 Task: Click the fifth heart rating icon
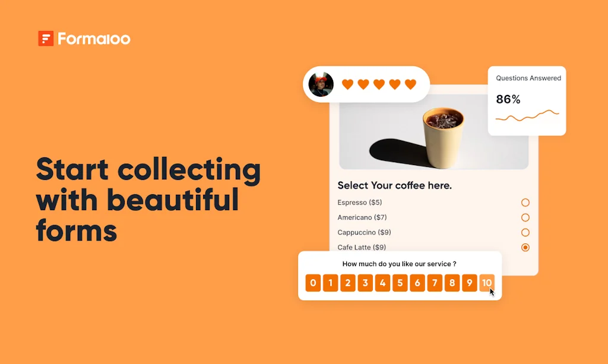click(x=410, y=84)
